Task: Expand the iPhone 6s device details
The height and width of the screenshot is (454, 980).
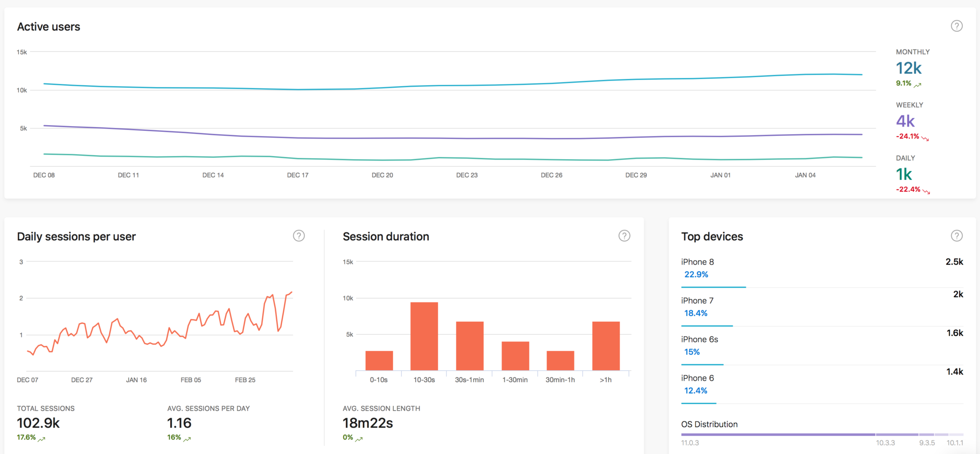Action: click(x=699, y=345)
